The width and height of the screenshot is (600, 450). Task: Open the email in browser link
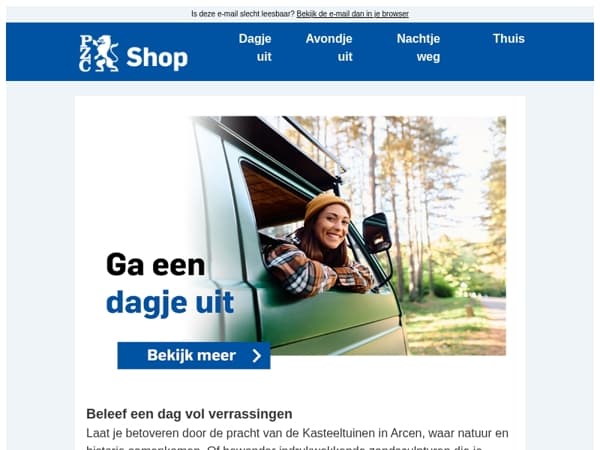tap(352, 14)
